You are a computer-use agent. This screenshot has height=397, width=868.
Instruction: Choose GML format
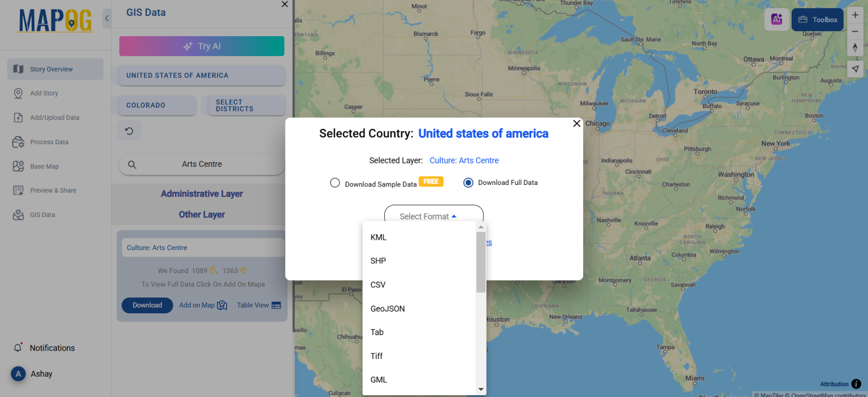pyautogui.click(x=419, y=380)
